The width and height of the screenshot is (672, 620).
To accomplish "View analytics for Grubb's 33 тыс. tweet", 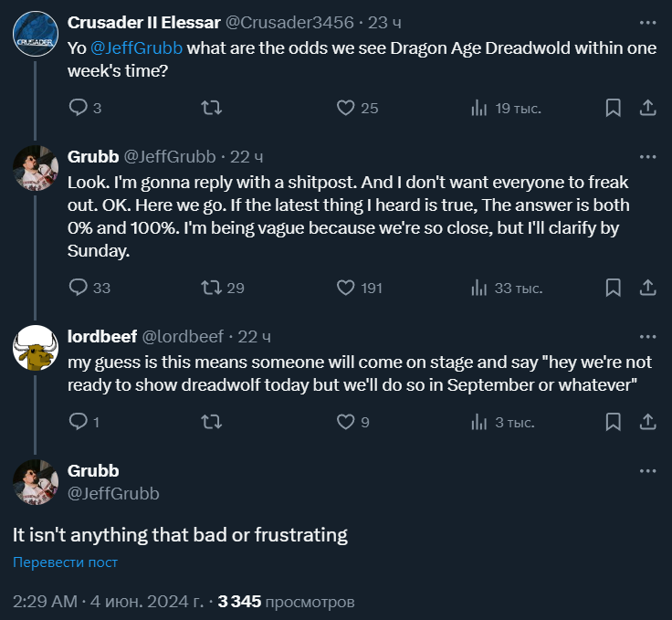I will point(479,288).
